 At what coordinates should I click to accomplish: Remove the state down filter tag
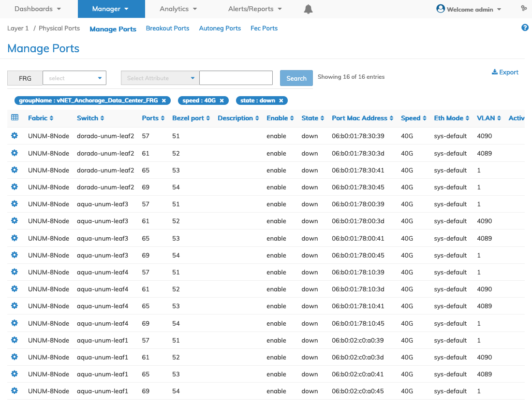coord(281,100)
